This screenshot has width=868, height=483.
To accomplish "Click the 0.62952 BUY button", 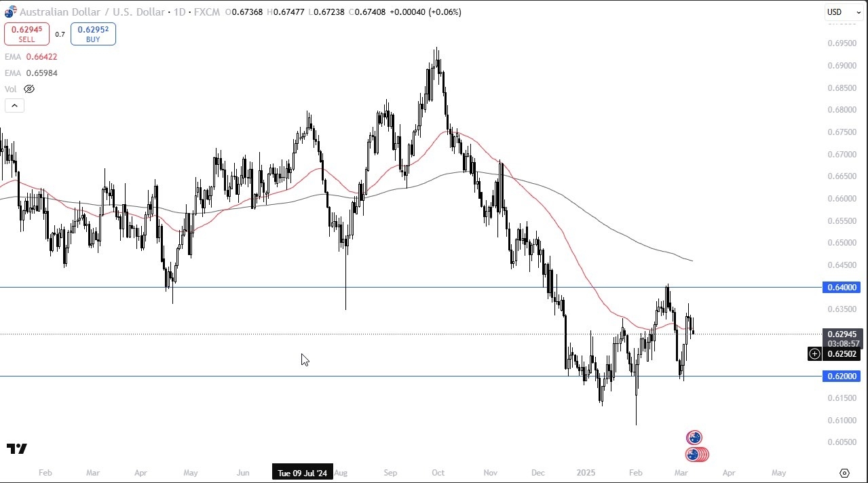I will 93,34.
